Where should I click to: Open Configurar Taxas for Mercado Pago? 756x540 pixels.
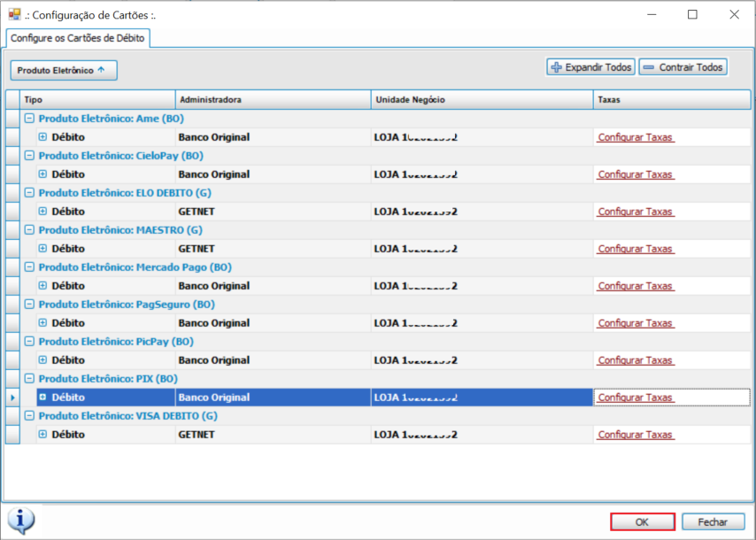tap(635, 286)
